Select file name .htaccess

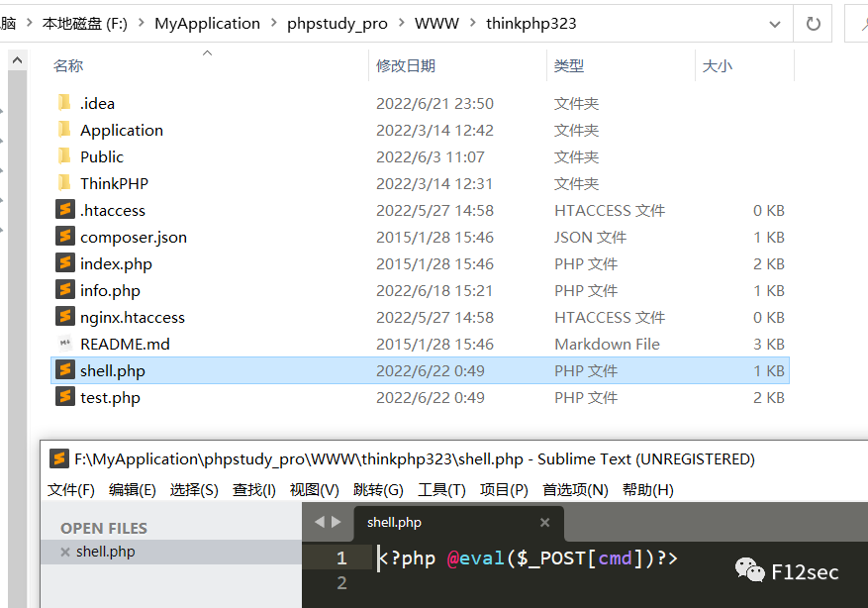pos(113,210)
